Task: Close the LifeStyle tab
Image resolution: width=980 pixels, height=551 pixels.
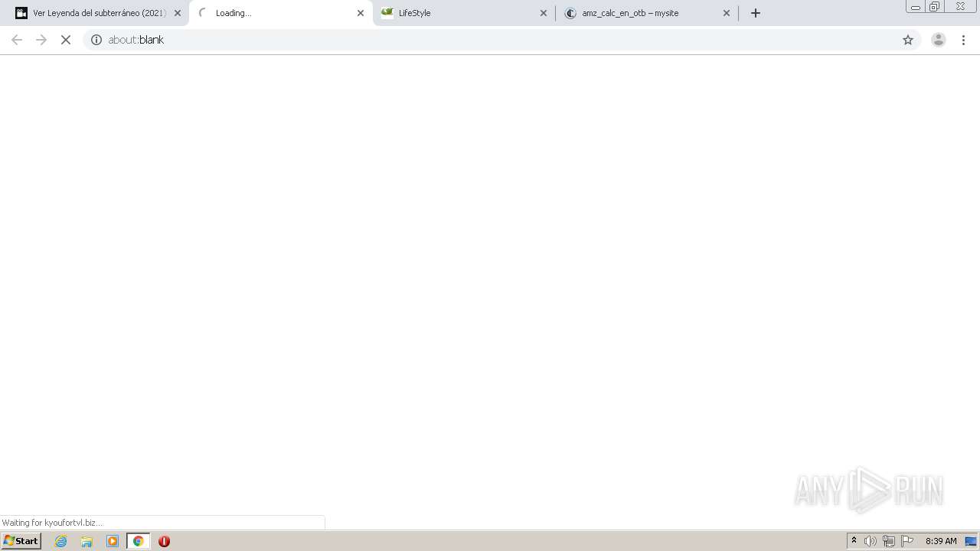Action: (x=544, y=13)
